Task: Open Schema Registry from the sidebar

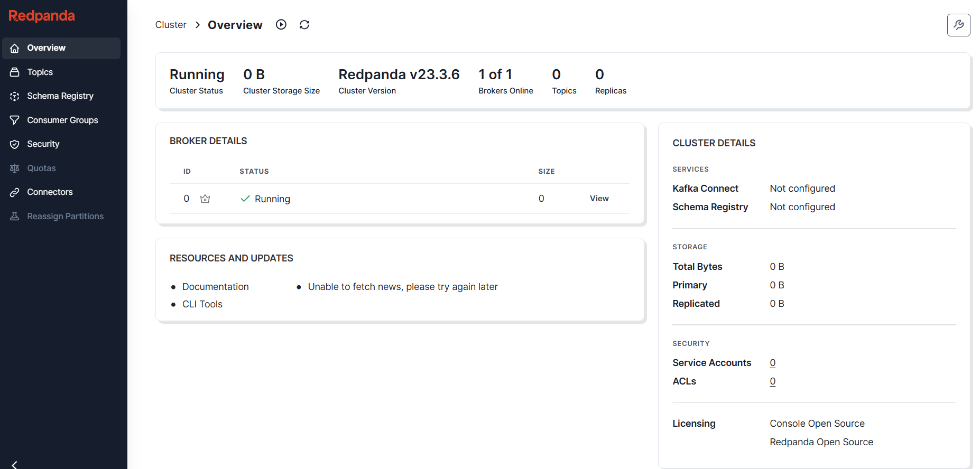Action: pyautogui.click(x=61, y=96)
